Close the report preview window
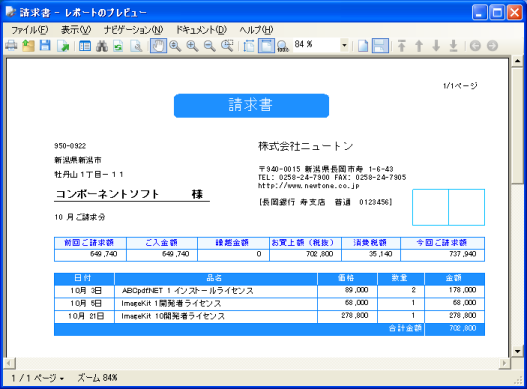Image resolution: width=527 pixels, height=389 pixels. pyautogui.click(x=515, y=12)
